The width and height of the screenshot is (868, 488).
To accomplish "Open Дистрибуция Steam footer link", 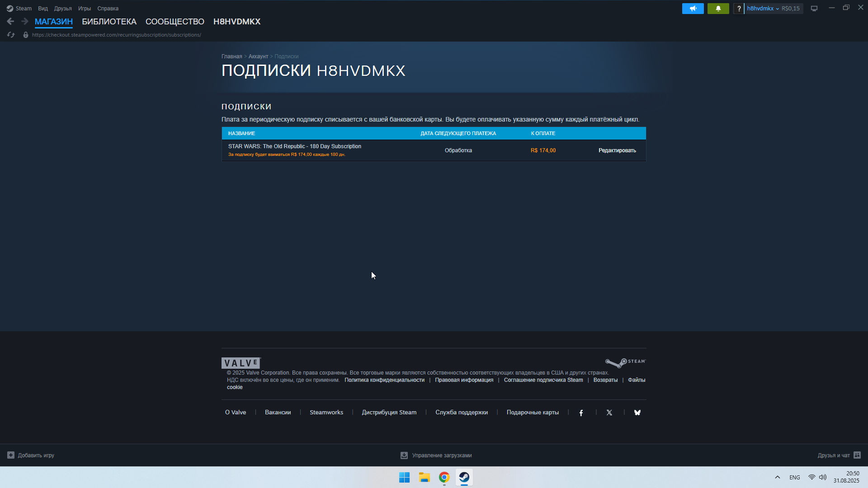I will 389,413.
